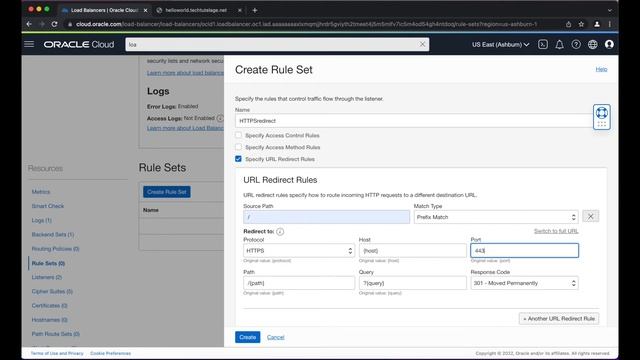Select Cipher Suites (0) in Resources
Screen dimensions: 640x360
[x=52, y=291]
